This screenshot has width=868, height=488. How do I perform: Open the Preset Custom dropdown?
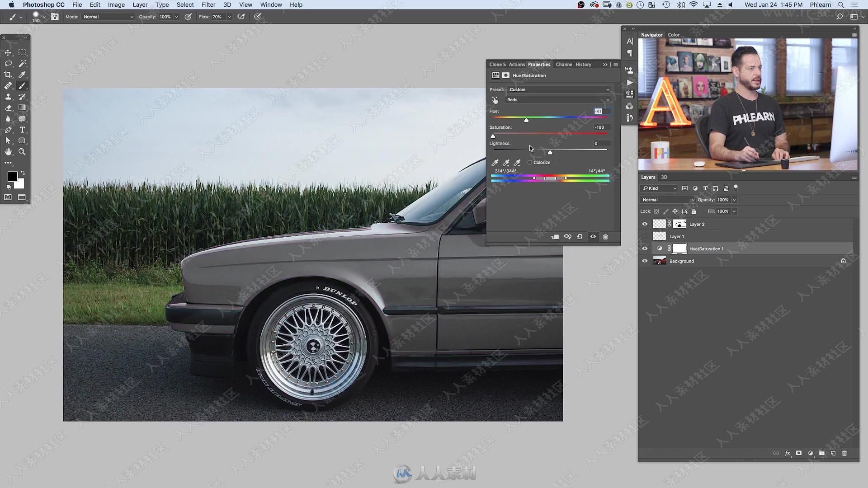(559, 89)
